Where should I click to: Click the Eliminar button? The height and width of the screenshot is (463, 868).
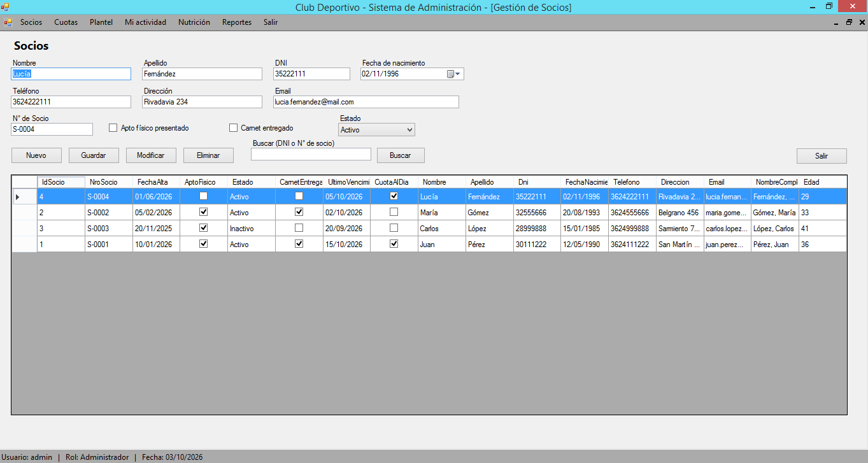(x=208, y=155)
